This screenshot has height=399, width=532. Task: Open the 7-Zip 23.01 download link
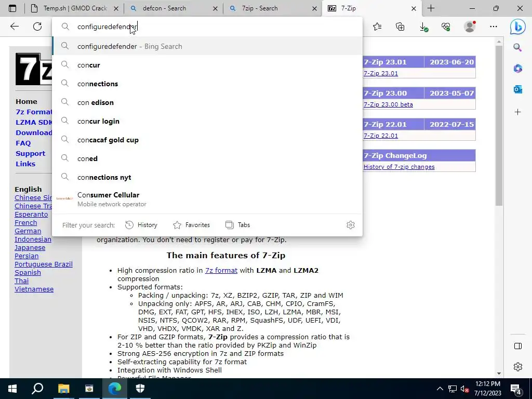pos(381,73)
